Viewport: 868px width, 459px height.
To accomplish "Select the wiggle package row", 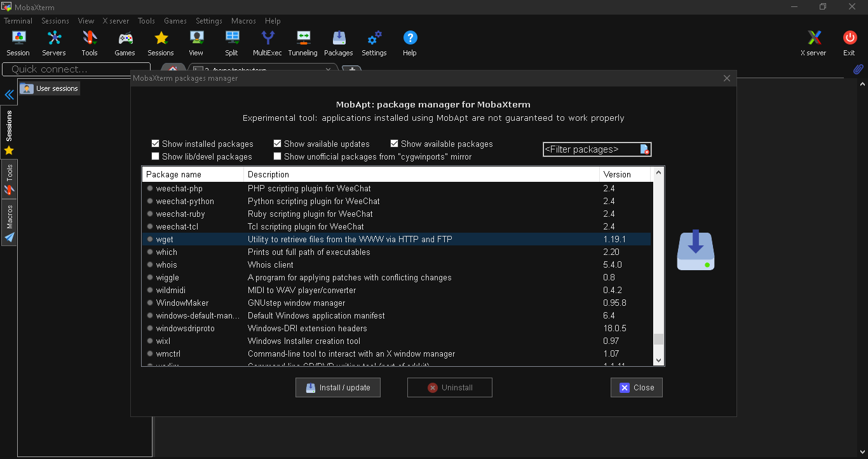I will coord(397,277).
